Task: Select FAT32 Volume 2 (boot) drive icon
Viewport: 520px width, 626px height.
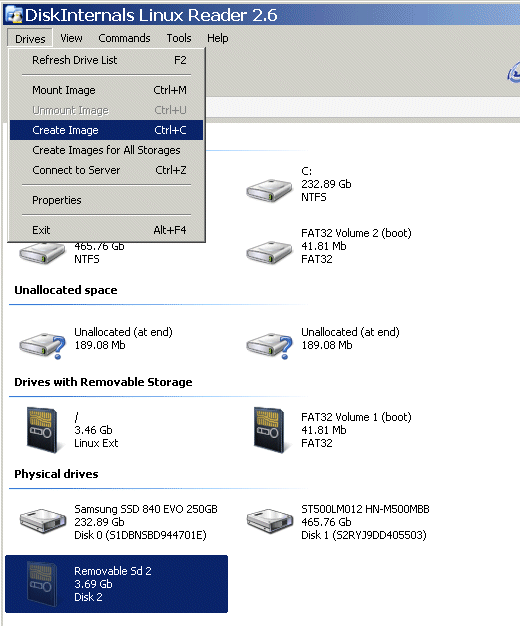Action: click(x=269, y=252)
